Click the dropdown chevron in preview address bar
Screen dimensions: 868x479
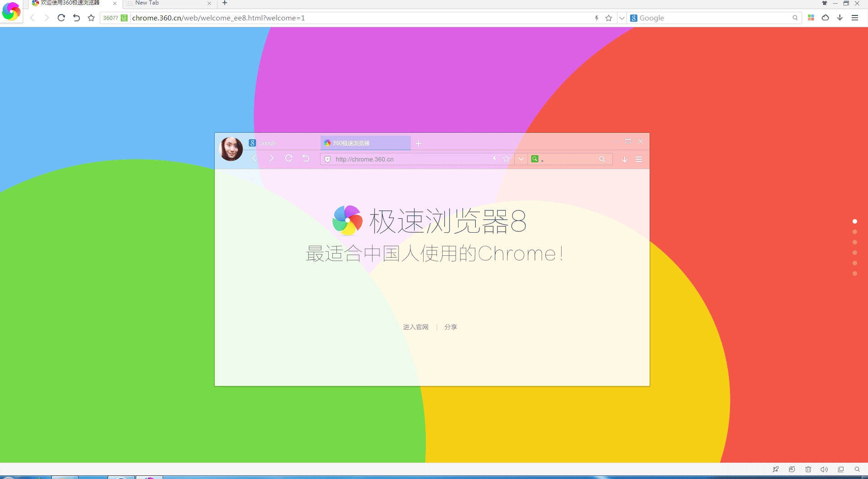click(521, 159)
